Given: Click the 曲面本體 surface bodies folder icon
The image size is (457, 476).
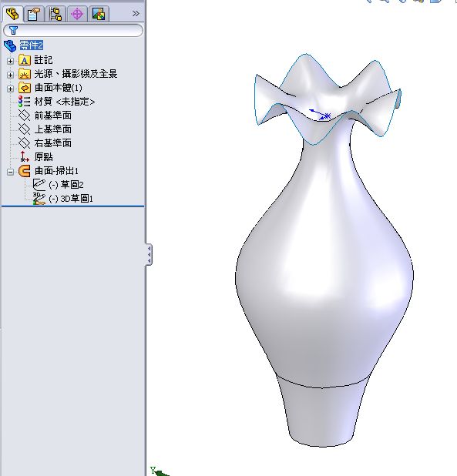Looking at the screenshot, I should [25, 88].
